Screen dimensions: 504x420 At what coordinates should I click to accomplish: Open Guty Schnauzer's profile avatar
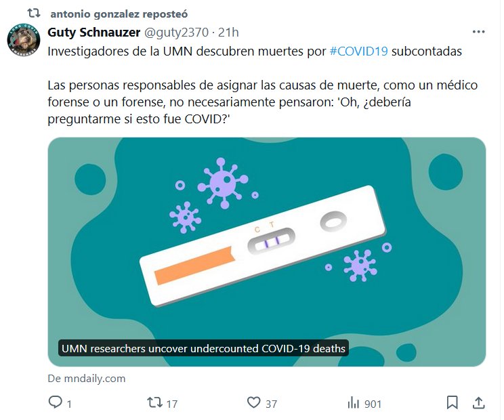tap(24, 40)
